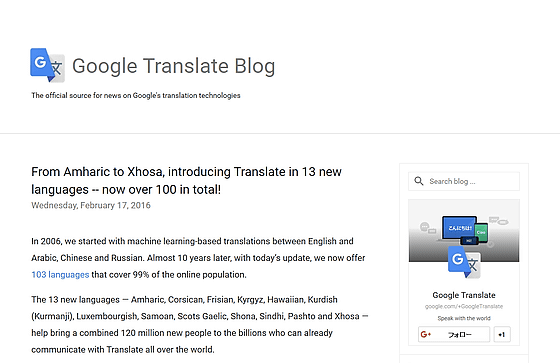The width and height of the screenshot is (560, 363).
Task: Follow the 103 languages link
Action: point(60,275)
